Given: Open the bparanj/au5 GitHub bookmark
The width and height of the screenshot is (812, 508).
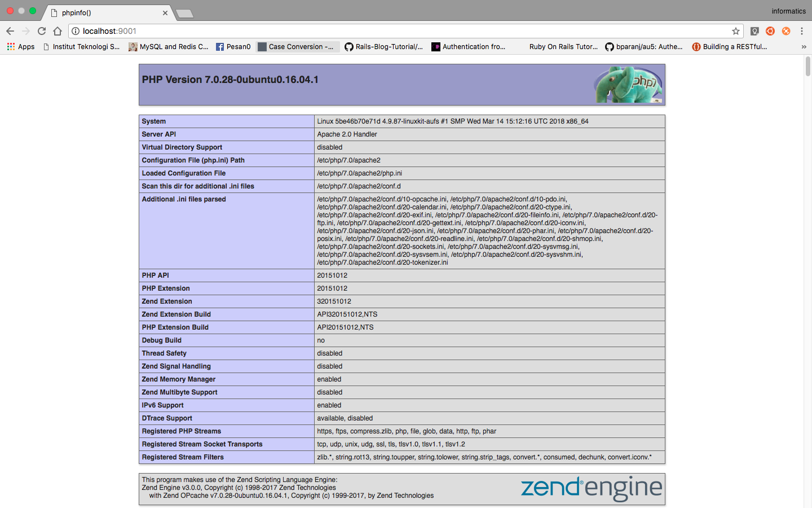Looking at the screenshot, I should point(644,47).
